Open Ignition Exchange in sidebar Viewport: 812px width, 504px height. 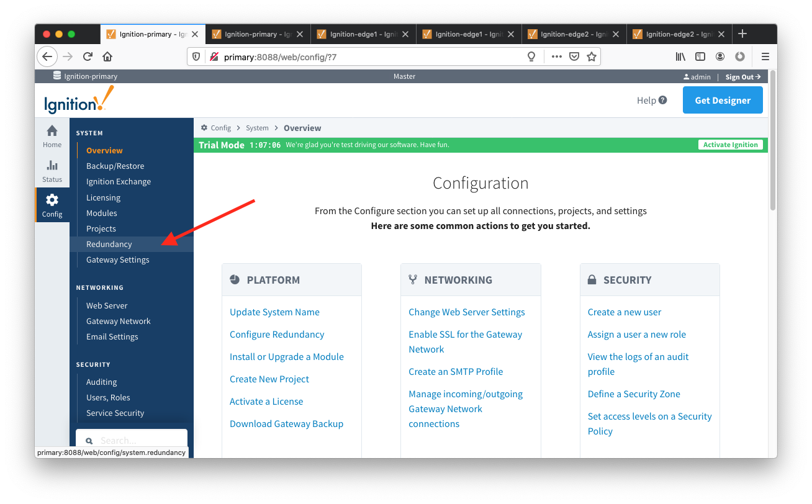click(x=118, y=181)
